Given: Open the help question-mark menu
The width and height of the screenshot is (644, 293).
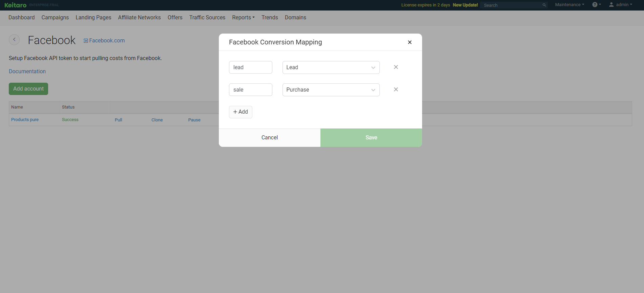Looking at the screenshot, I should tap(597, 5).
